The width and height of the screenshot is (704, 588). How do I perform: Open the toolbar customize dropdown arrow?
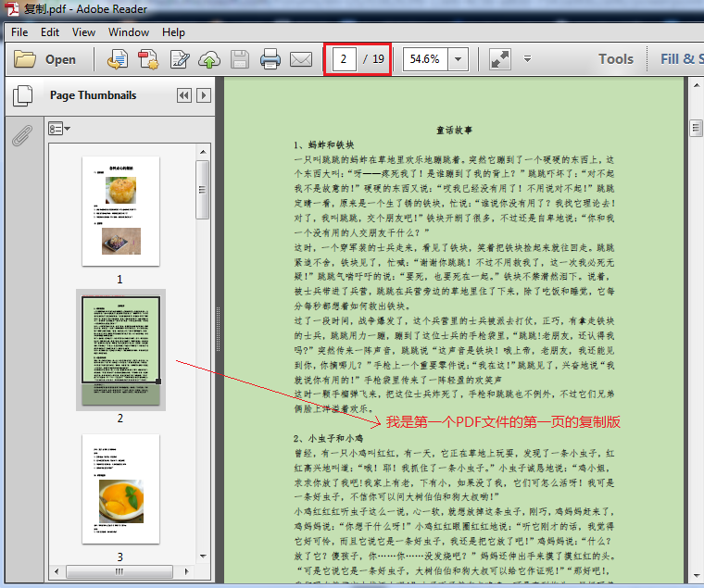pyautogui.click(x=528, y=59)
